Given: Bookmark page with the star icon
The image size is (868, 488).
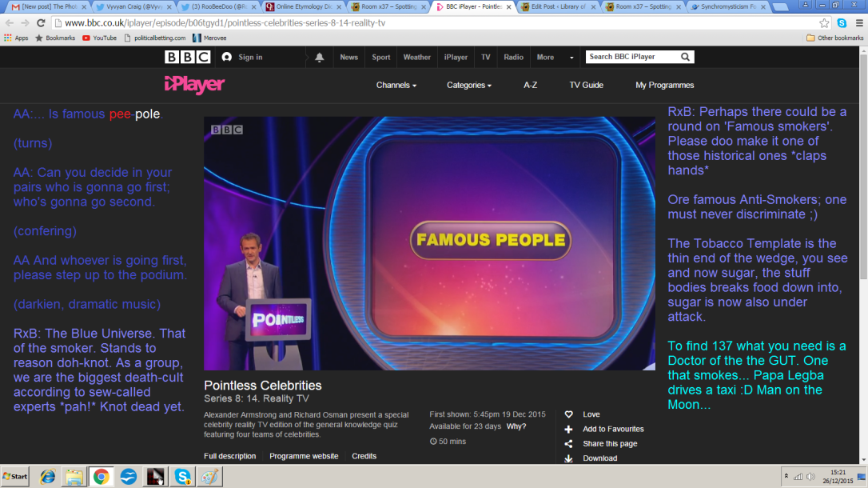Looking at the screenshot, I should pos(825,23).
